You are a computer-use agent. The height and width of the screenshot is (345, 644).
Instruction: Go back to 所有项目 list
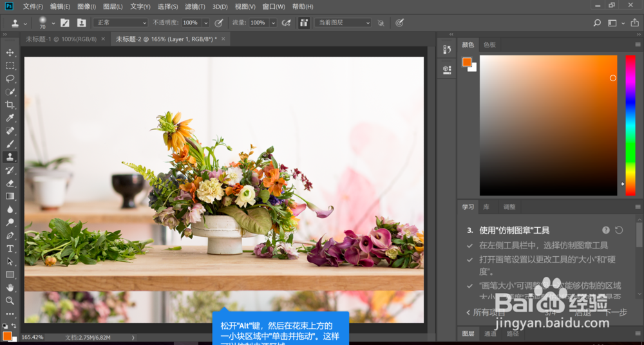coord(486,312)
